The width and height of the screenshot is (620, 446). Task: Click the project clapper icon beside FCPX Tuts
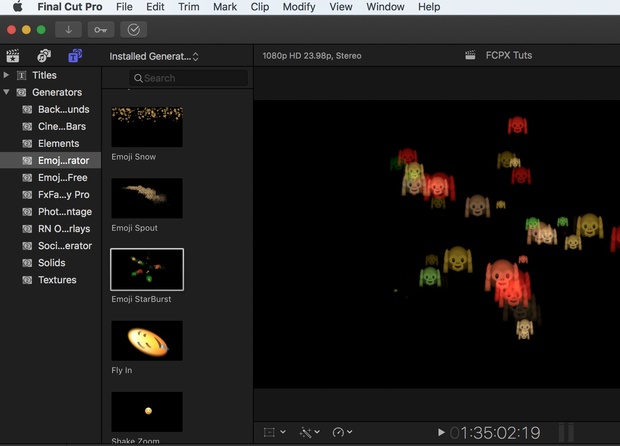click(470, 55)
